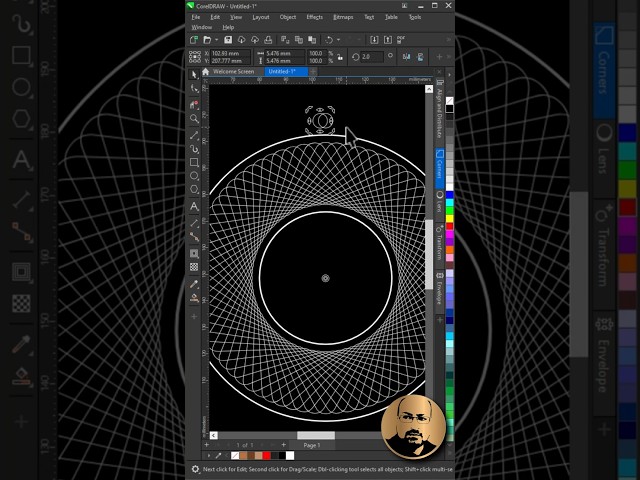This screenshot has height=480, width=640.
Task: Toggle the lock ratio padlock
Action: tap(340, 57)
